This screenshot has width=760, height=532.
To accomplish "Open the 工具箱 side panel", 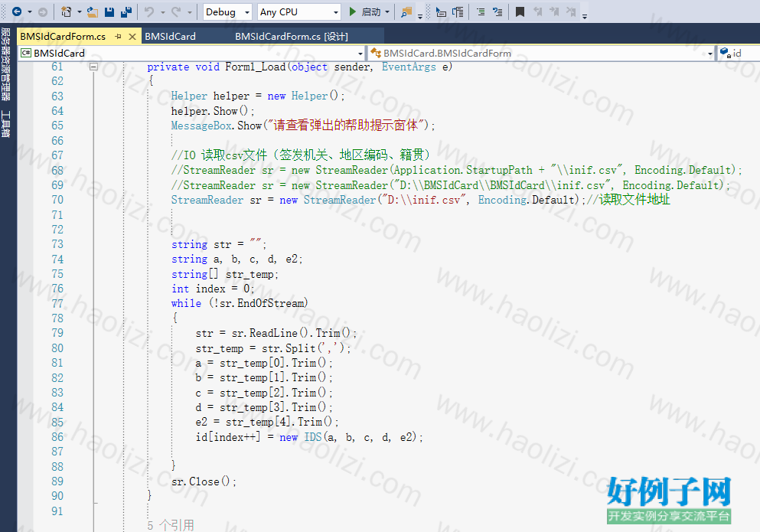I will click(6, 124).
